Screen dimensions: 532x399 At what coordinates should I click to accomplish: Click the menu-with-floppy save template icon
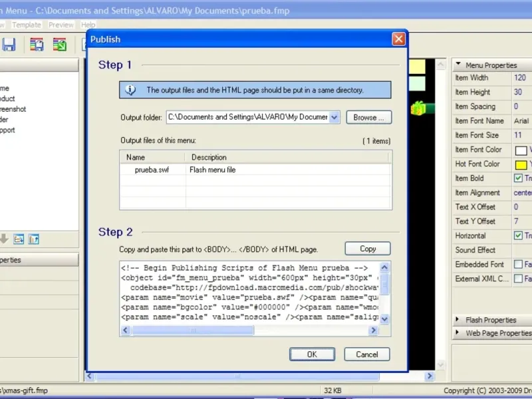click(x=37, y=45)
